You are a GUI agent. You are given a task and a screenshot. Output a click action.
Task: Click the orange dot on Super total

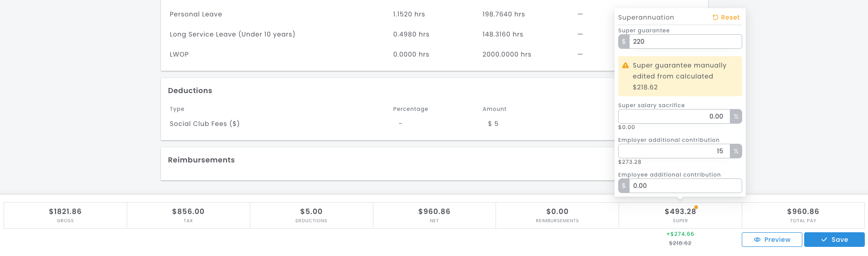tap(696, 207)
